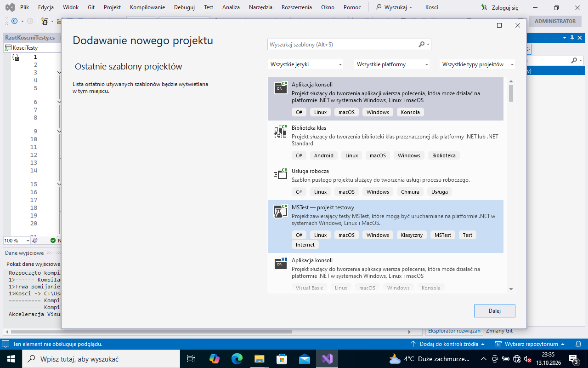Open notifications bell in the status bar
This screenshot has height=368, width=588.
(x=578, y=344)
